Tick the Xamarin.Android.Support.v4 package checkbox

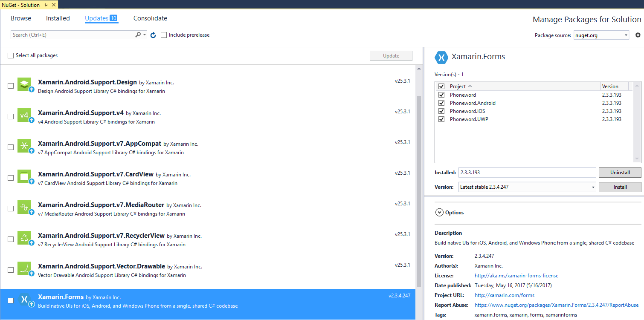tap(11, 116)
